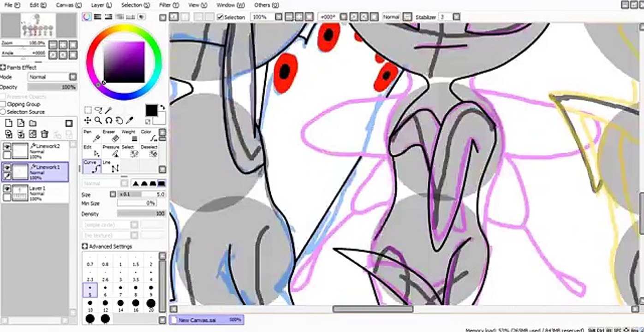Click the navigator canvas thumbnail
This screenshot has width=644, height=332.
(x=38, y=26)
